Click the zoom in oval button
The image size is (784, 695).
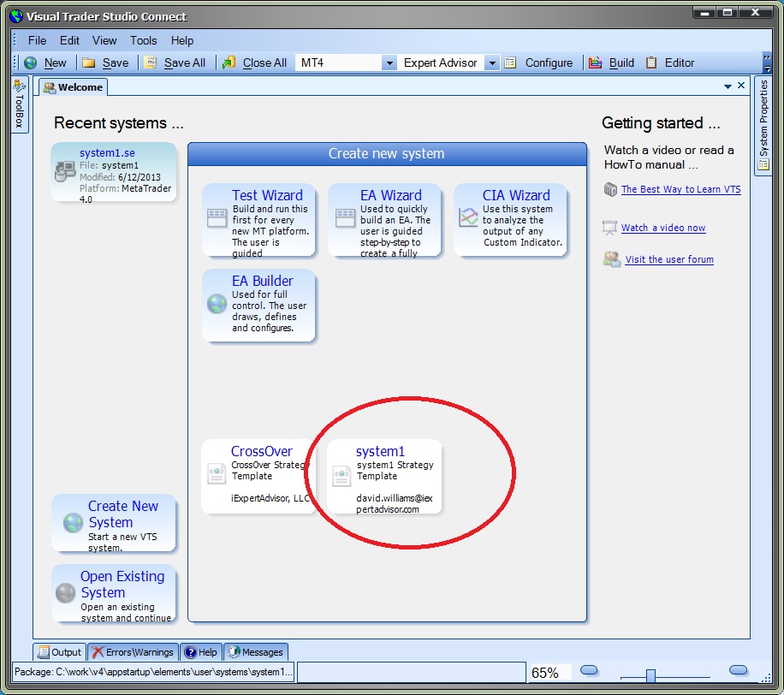[x=738, y=670]
